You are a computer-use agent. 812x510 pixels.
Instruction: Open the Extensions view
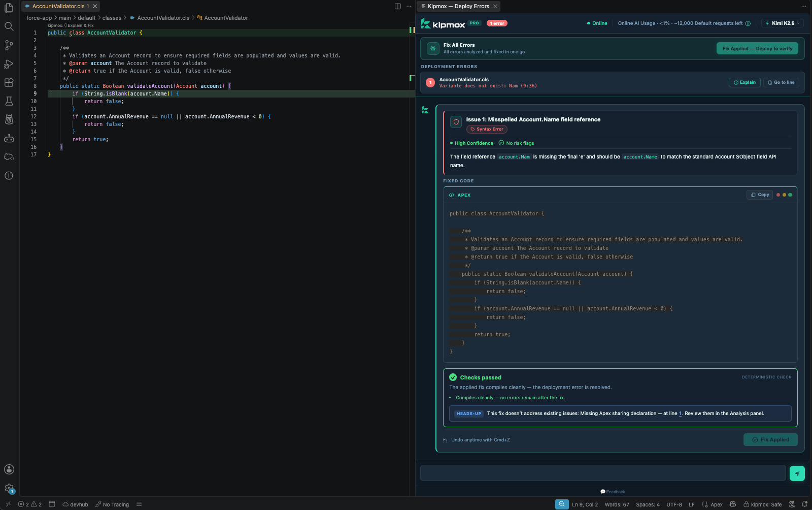tap(9, 82)
